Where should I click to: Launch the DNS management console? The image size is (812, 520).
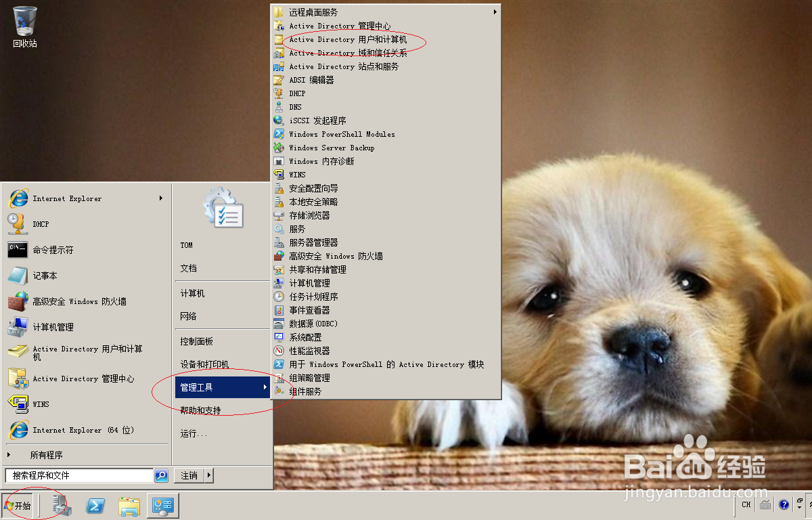(x=296, y=107)
